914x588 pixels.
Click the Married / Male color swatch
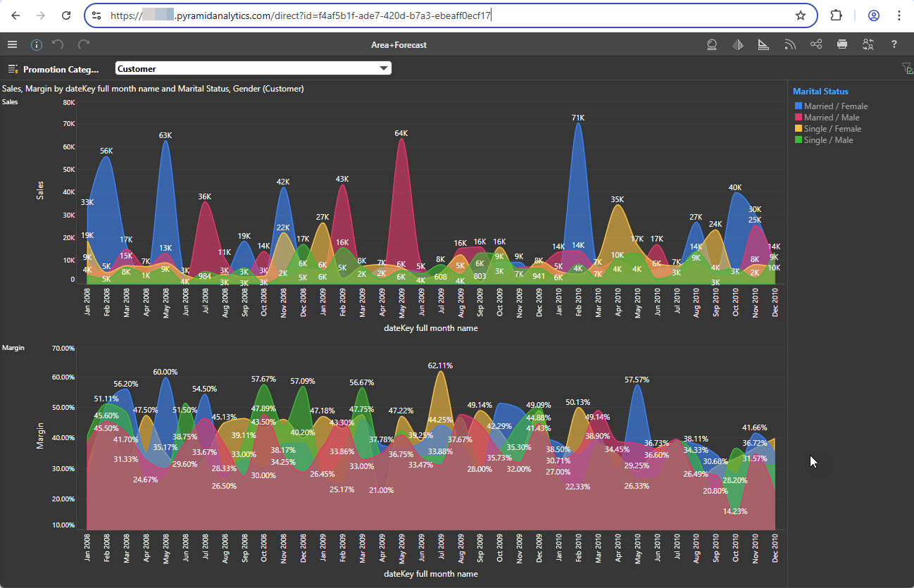point(798,118)
